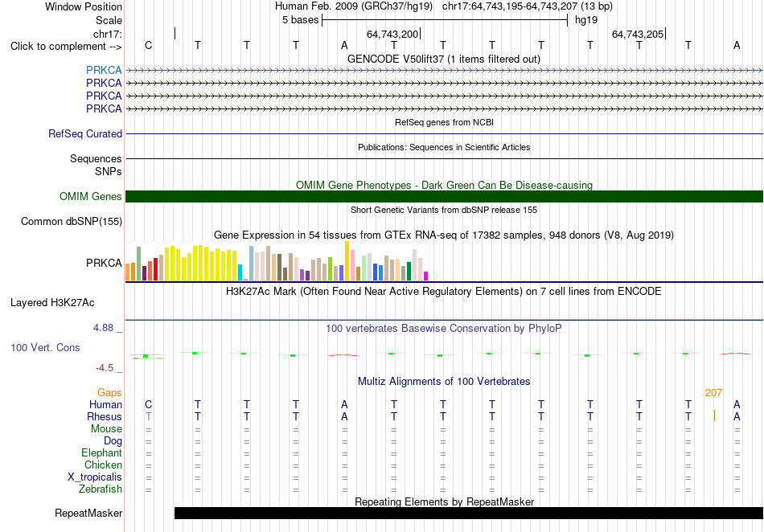Click the SNPs track label
The height and width of the screenshot is (532, 764).
point(109,171)
